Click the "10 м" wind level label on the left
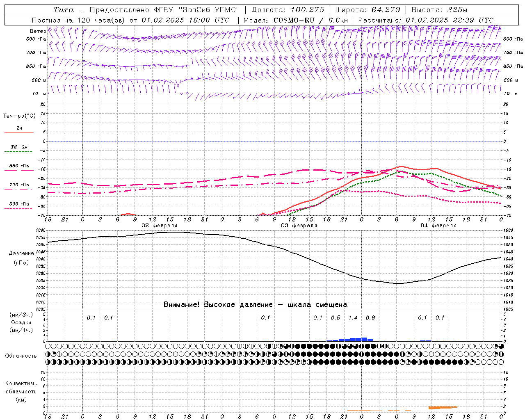This screenshot has width=525, height=420. click(x=39, y=94)
